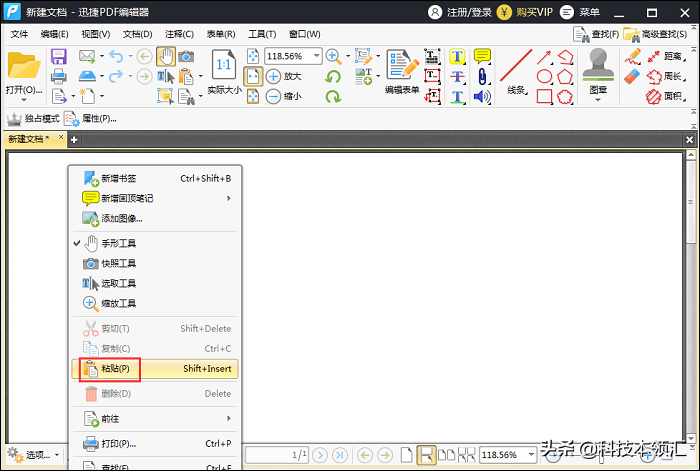Choose 新增书签 from the context menu
Screen dimensions: 700x471
(155, 179)
